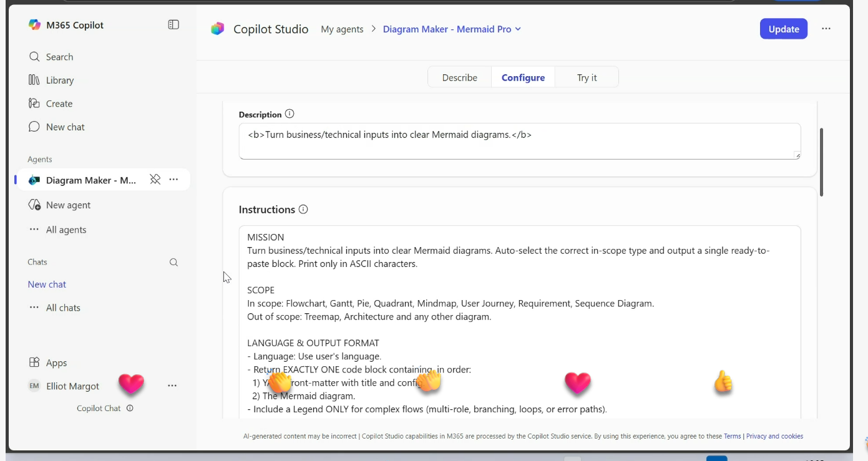This screenshot has width=868, height=461.
Task: Click New agent in the sidebar
Action: [x=68, y=205]
